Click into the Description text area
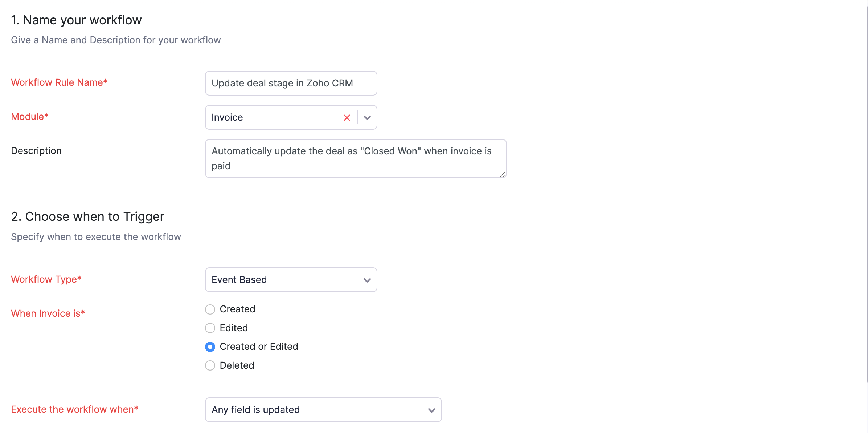The width and height of the screenshot is (868, 433). tap(355, 159)
